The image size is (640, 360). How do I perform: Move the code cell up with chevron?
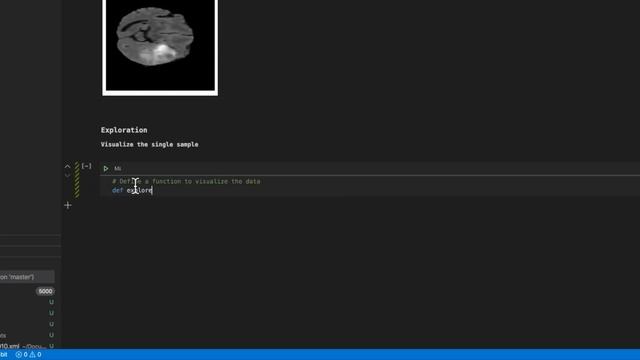pyautogui.click(x=67, y=167)
